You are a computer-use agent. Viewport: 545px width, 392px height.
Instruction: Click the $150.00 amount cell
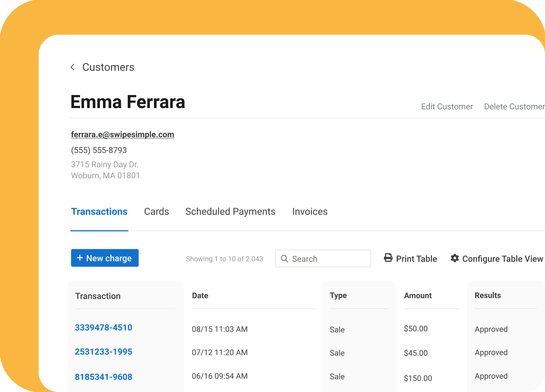pos(418,379)
